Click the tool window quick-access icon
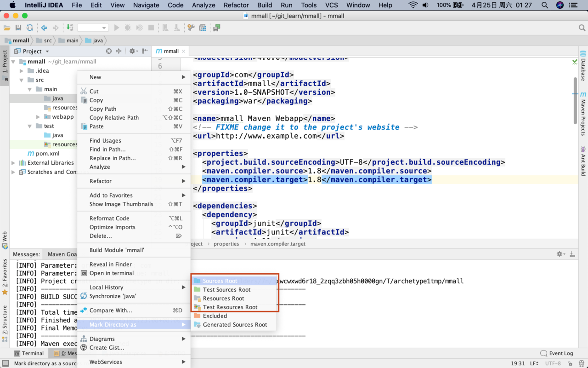This screenshot has height=368, width=588. (x=5, y=363)
